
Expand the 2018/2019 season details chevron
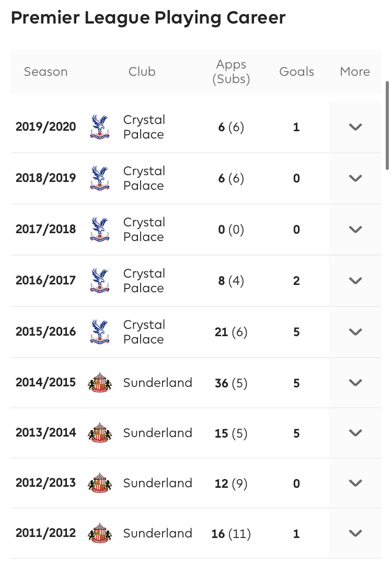355,178
